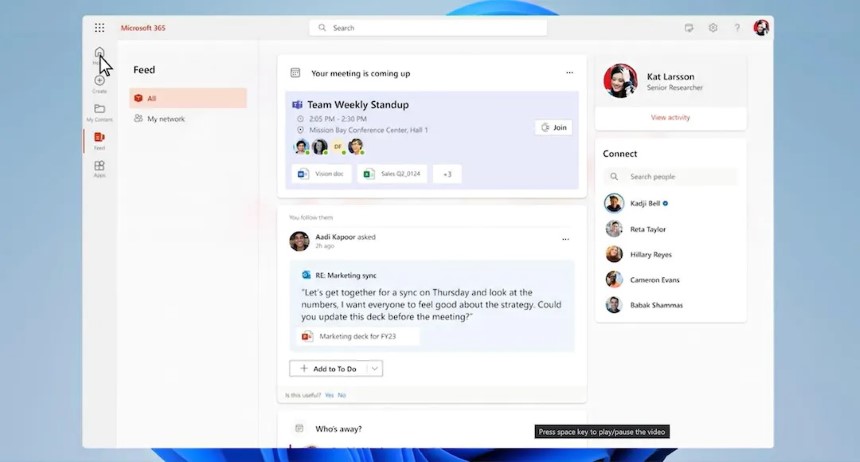The width and height of the screenshot is (860, 462).
Task: Open the app launcher waffle grid
Action: [99, 27]
